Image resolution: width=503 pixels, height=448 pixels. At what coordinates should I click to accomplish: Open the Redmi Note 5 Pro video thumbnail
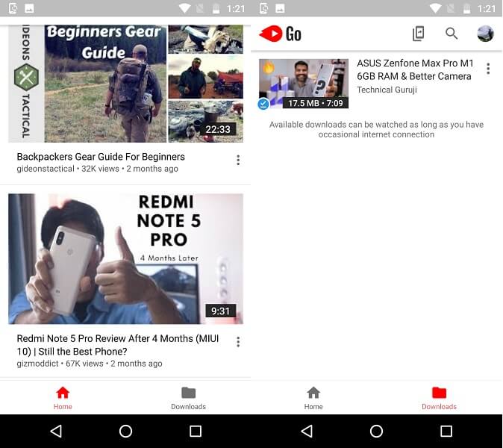[125, 258]
